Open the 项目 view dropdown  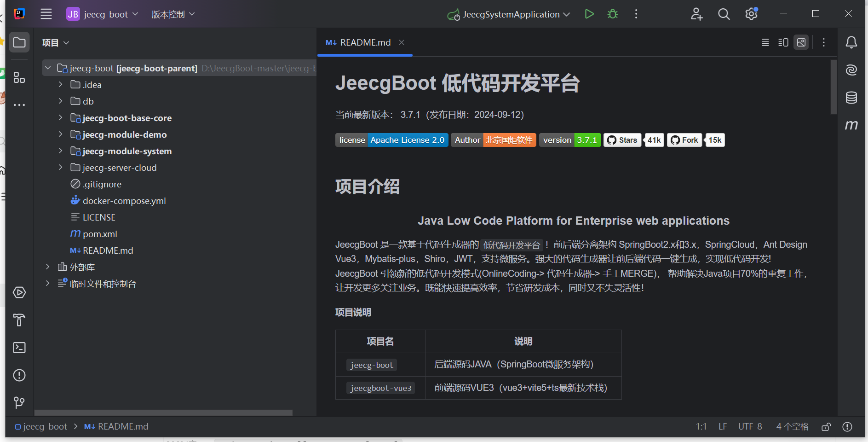56,43
